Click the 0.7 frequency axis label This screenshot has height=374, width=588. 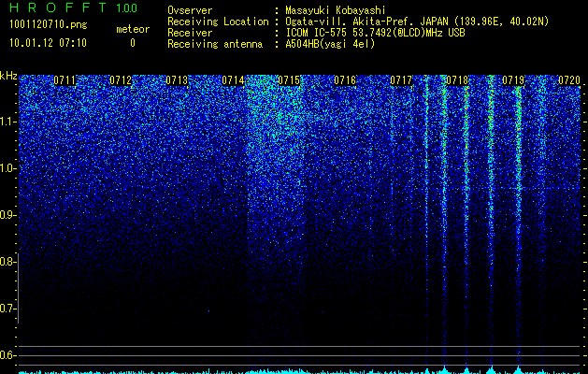[7, 309]
